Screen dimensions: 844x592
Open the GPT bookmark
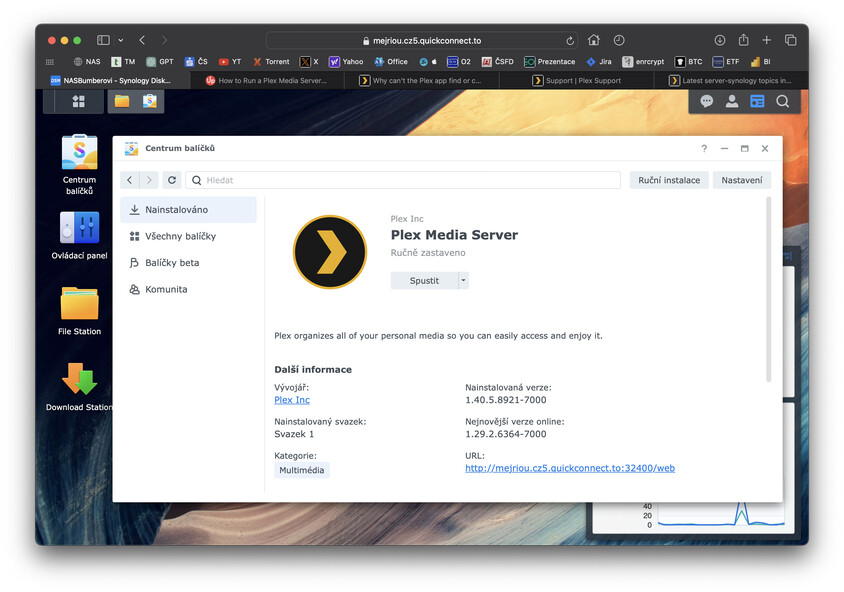tap(160, 62)
